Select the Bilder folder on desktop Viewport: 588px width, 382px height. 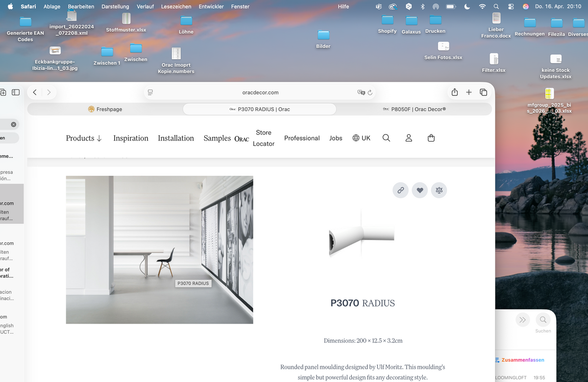[x=323, y=39]
